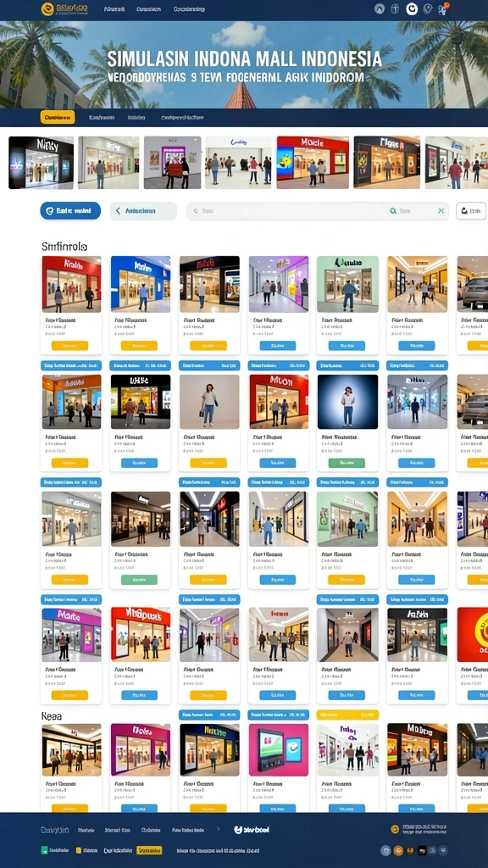488x868 pixels.
Task: Expand the back chevron dropdown beside blue pill
Action: point(142,211)
